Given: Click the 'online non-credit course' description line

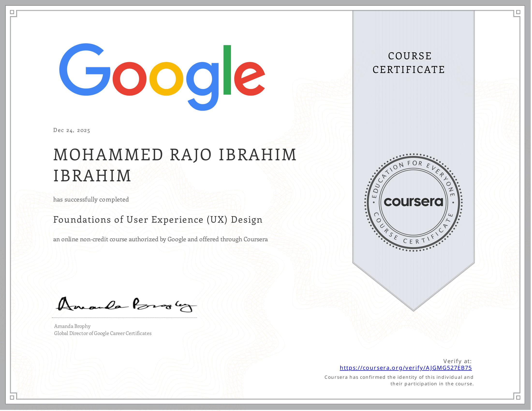Looking at the screenshot, I should pyautogui.click(x=160, y=239).
